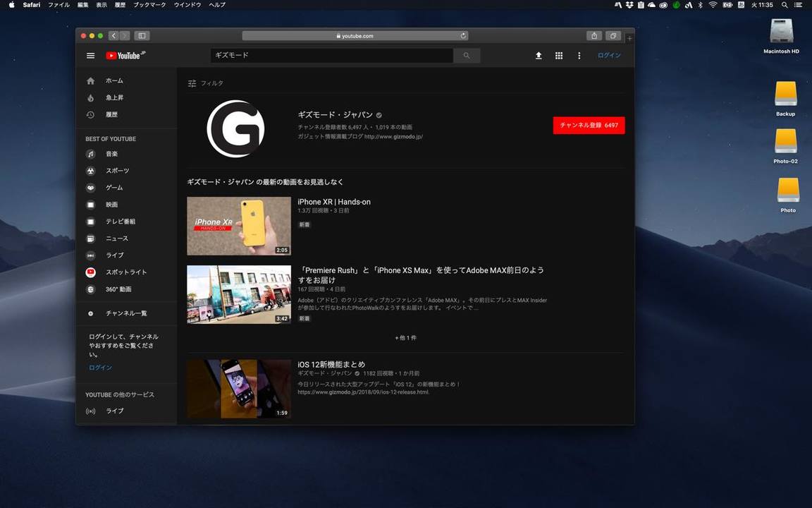
Task: Click the youtube.com address bar
Action: (355, 36)
